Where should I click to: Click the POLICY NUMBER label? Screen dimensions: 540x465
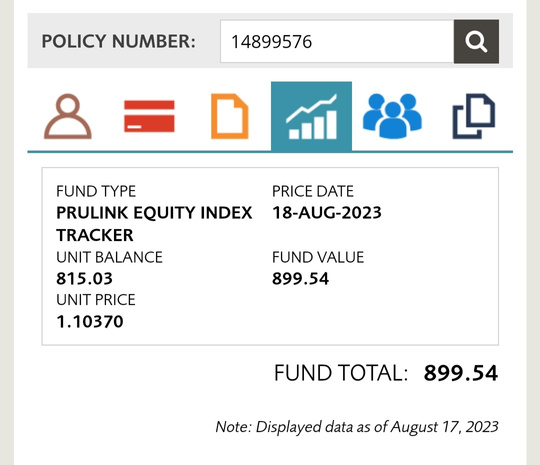click(x=118, y=41)
